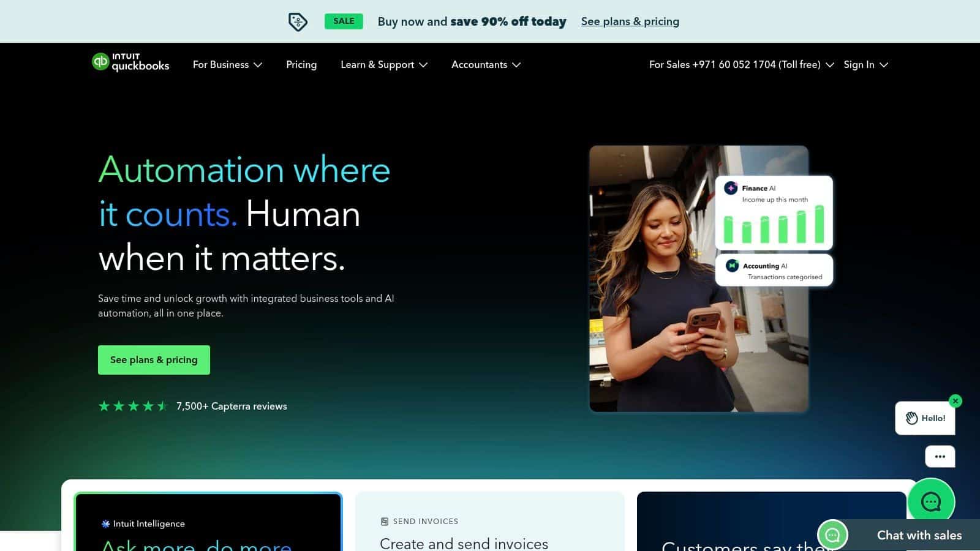Click the 'Automation where it counts' headline
This screenshot has width=980, height=551.
tap(244, 192)
